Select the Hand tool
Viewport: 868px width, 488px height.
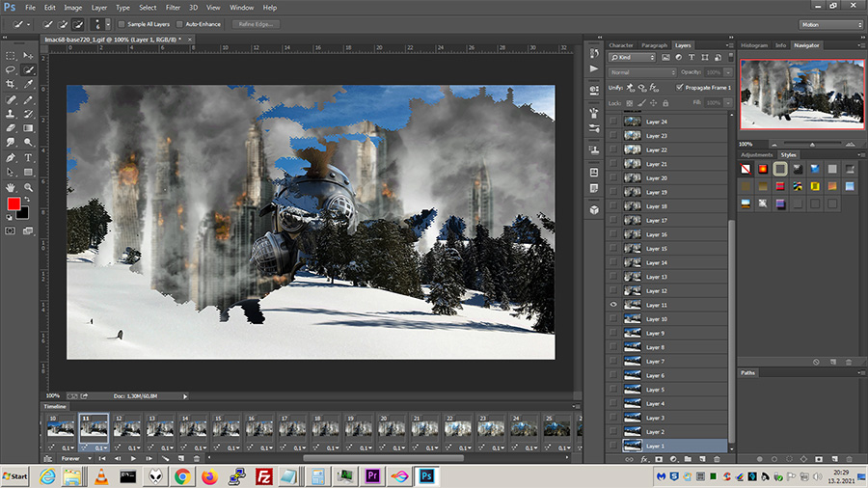coord(11,187)
